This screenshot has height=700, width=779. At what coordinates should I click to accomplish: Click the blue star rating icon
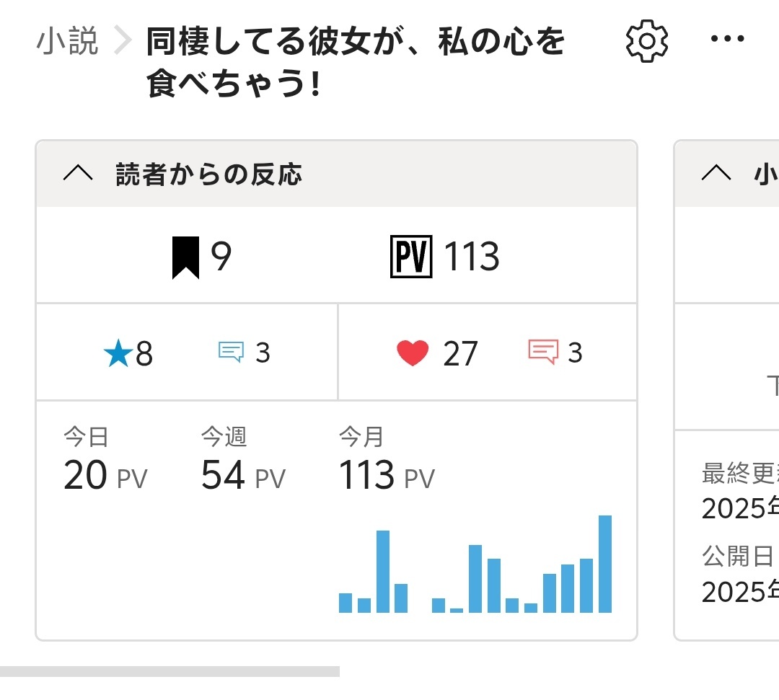(118, 354)
